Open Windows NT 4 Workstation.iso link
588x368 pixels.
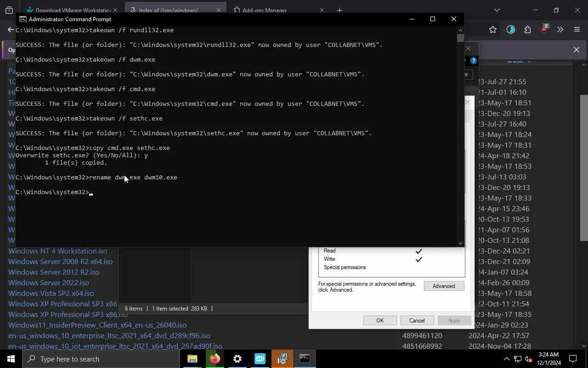[57, 251]
